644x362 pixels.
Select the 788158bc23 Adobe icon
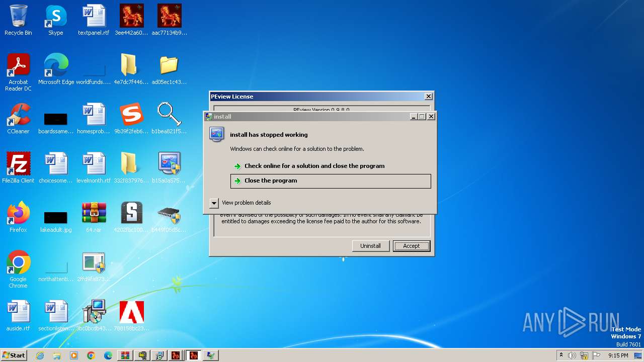pyautogui.click(x=131, y=316)
